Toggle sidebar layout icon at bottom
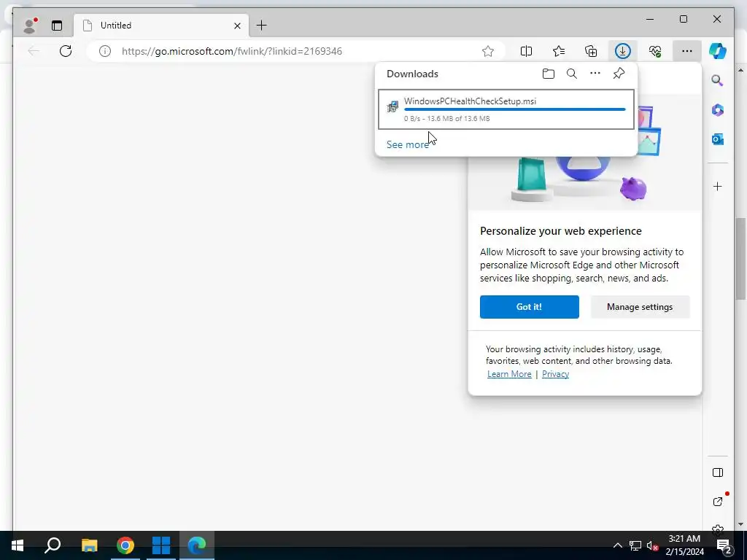The height and width of the screenshot is (560, 747). pyautogui.click(x=718, y=472)
